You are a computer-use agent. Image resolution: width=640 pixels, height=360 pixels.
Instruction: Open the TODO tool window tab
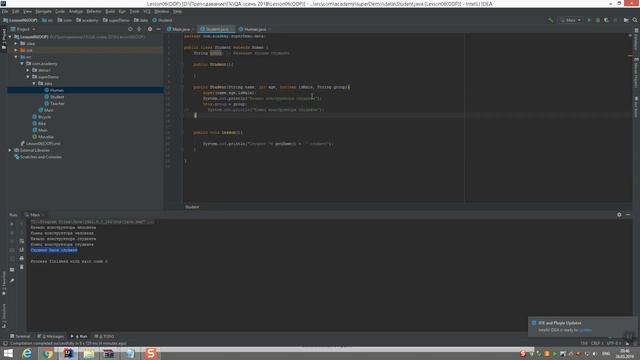click(104, 336)
